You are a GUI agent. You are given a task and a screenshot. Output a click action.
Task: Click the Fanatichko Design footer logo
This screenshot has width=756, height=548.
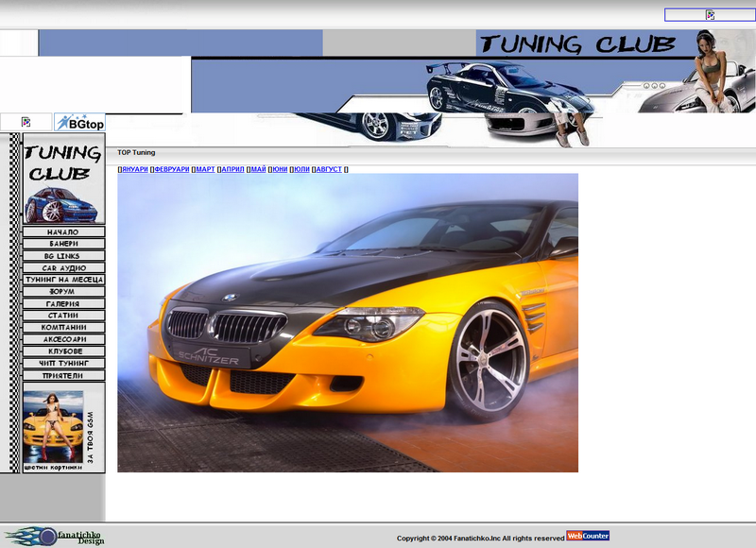tap(54, 536)
